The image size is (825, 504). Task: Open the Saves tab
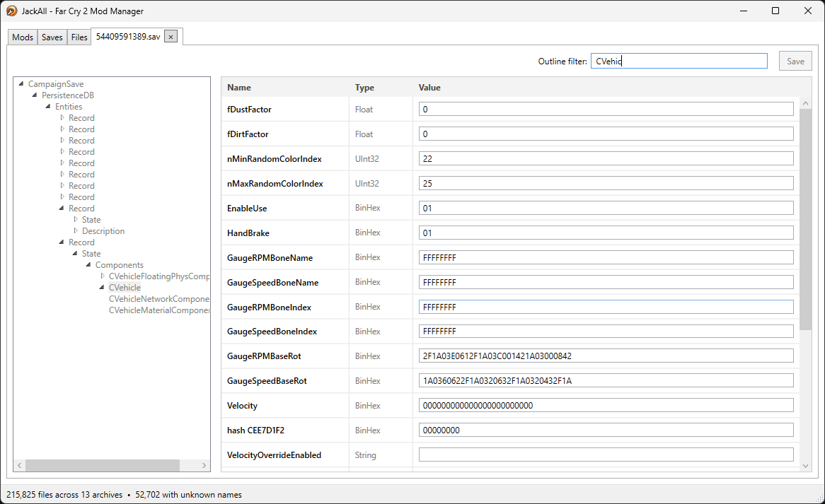52,37
